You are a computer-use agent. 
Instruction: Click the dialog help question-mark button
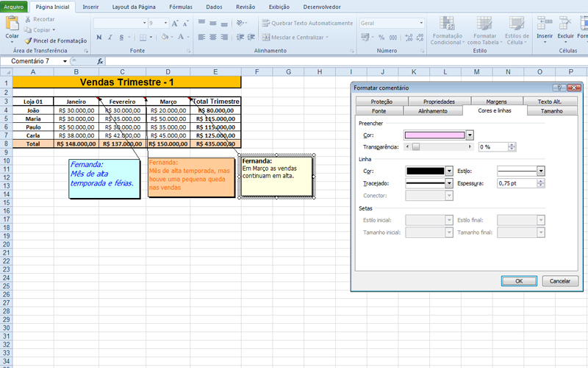point(559,88)
